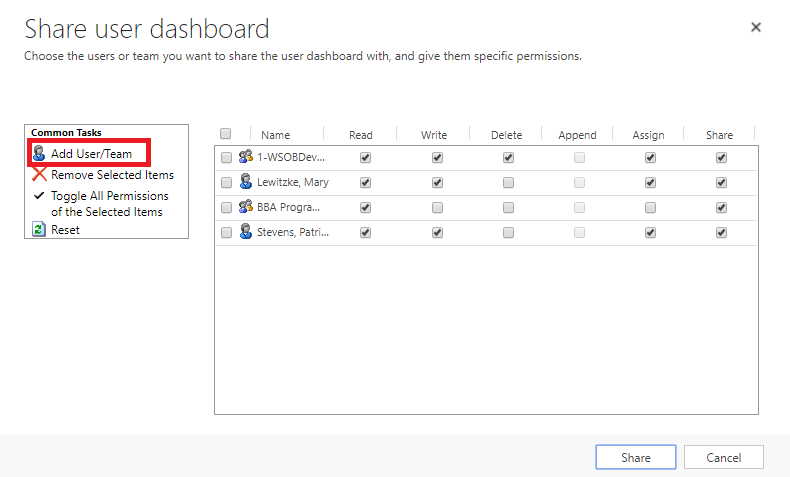Click the Read column header
Image resolution: width=790 pixels, height=477 pixels.
pyautogui.click(x=361, y=135)
